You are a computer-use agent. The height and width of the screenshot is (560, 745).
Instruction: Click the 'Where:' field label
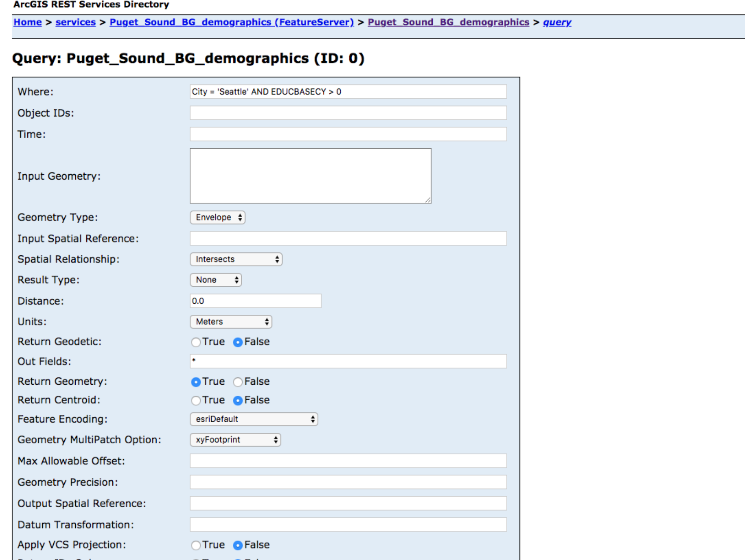[35, 92]
